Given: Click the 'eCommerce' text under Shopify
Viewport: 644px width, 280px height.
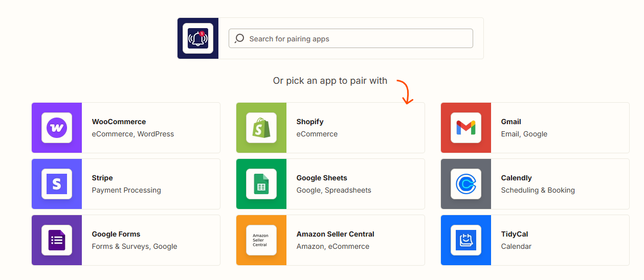Looking at the screenshot, I should pos(317,134).
